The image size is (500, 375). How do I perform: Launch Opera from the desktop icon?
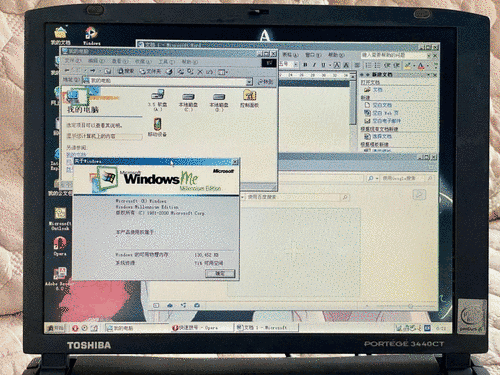tap(60, 246)
